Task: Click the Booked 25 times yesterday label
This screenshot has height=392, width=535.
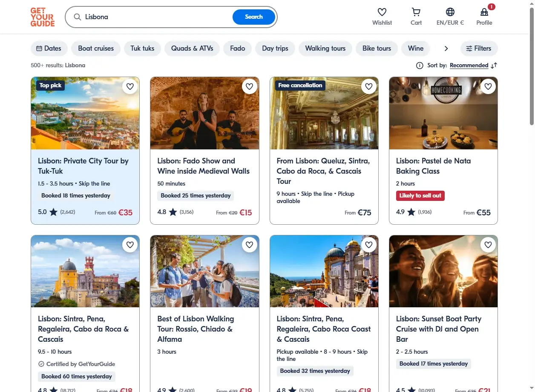Action: point(196,196)
